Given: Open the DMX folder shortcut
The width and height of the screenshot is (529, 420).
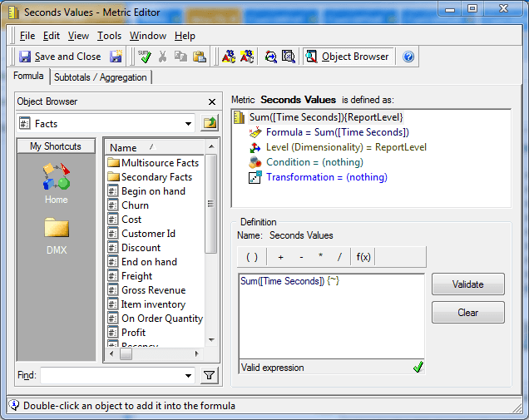Looking at the screenshot, I should point(56,235).
